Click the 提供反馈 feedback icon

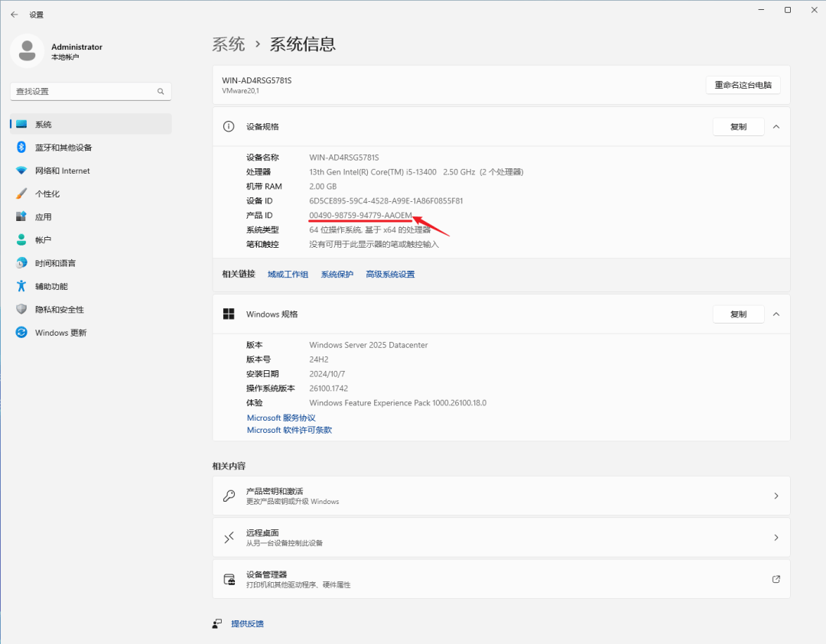point(217,623)
